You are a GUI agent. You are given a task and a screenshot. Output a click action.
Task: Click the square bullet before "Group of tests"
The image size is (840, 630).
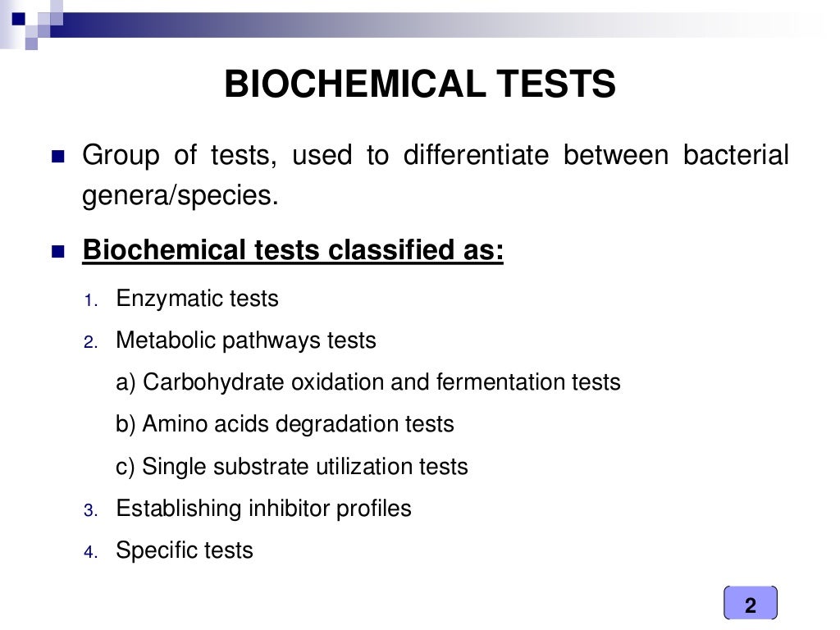click(x=57, y=157)
